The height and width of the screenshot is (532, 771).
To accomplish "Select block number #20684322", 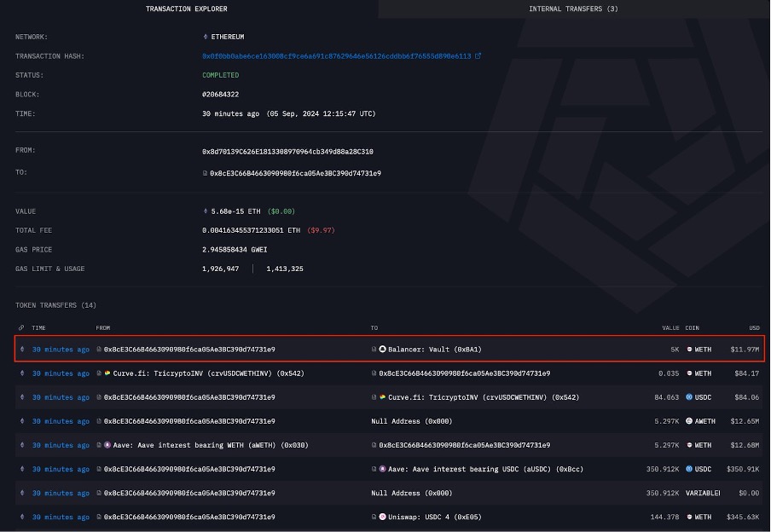I will 220,95.
